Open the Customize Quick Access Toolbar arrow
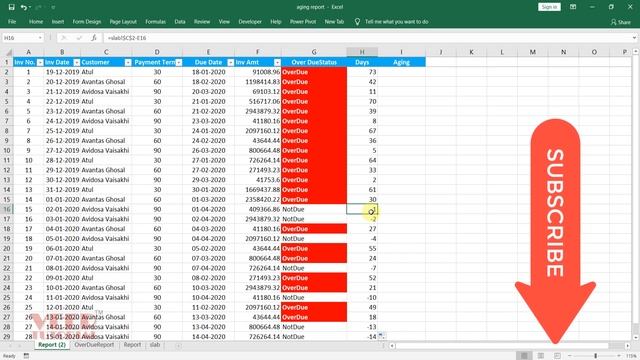Screen dimensions: 640x360 53,7
